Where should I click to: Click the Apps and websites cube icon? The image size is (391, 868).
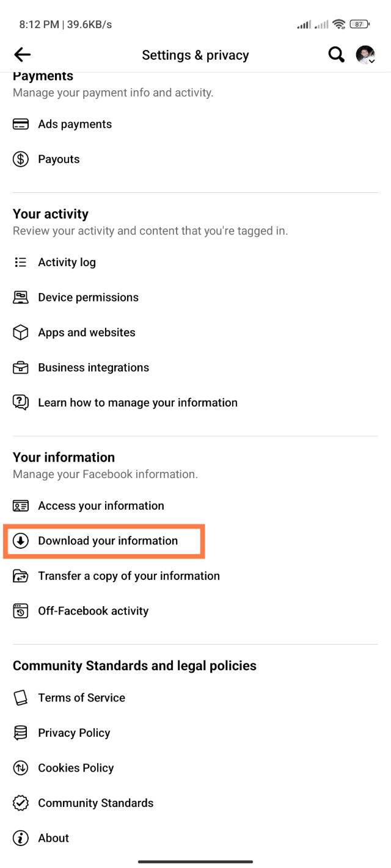pos(21,333)
